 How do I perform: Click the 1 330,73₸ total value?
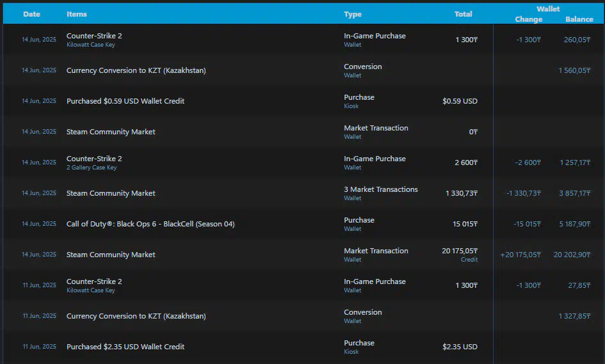462,193
